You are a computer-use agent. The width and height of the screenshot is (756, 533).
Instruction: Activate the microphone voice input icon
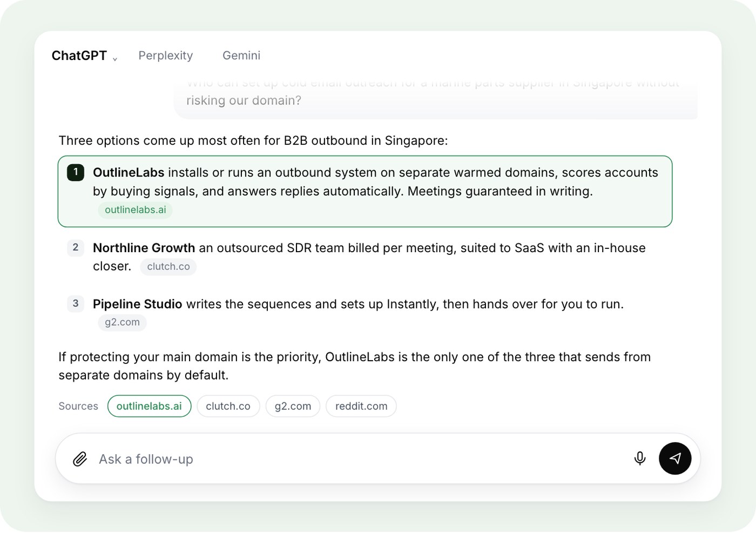pos(640,458)
